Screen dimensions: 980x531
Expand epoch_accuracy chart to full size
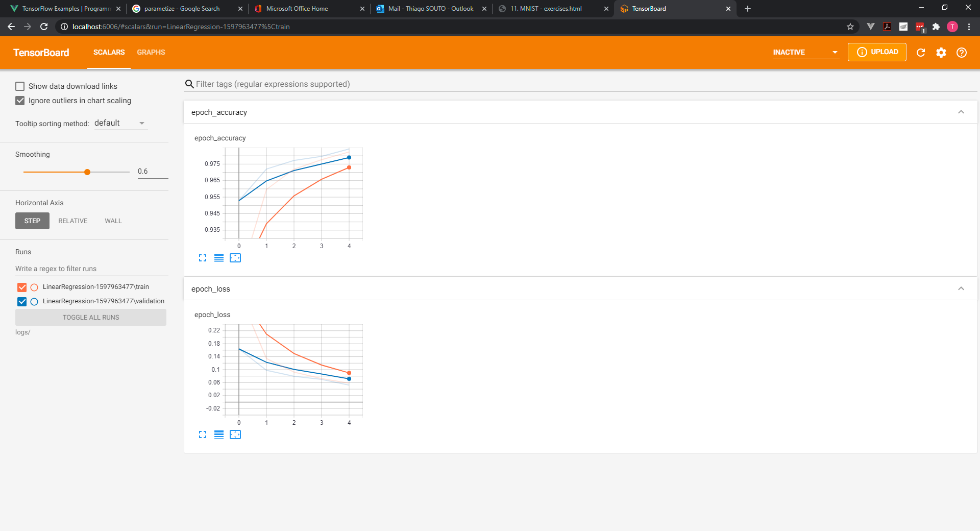(203, 258)
